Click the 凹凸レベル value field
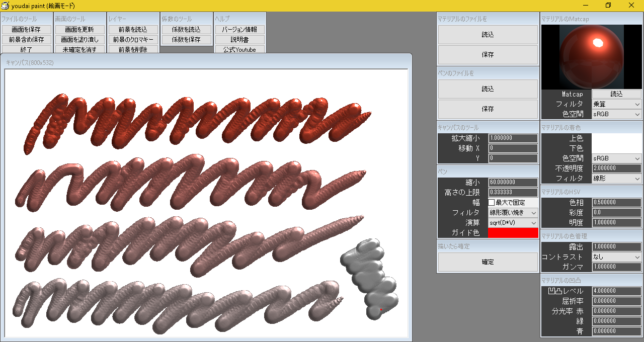The image size is (644, 342). [616, 291]
